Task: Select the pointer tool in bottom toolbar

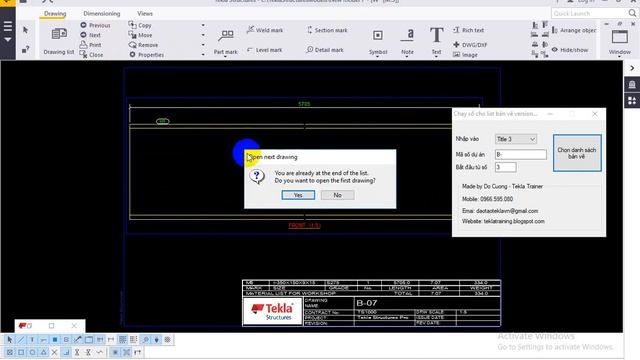Action: [x=10, y=340]
